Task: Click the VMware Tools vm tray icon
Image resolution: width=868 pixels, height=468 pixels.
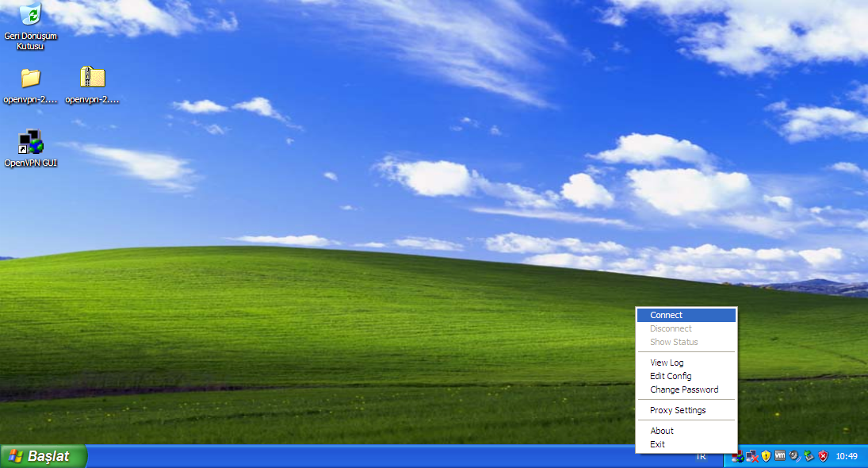Action: (780, 456)
